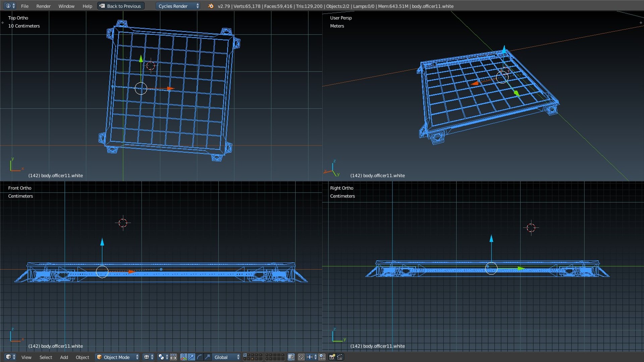
Task: Click 'Top Ortho' viewport label
Action: [x=18, y=18]
